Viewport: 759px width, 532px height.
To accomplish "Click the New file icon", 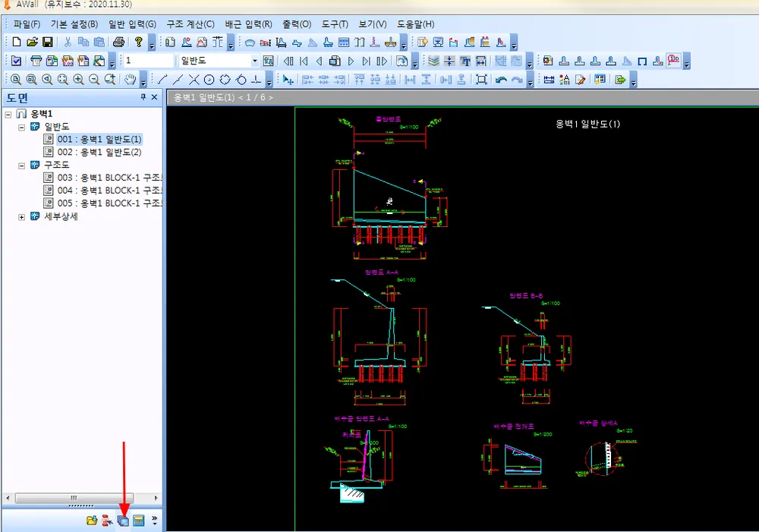I will pyautogui.click(x=17, y=42).
